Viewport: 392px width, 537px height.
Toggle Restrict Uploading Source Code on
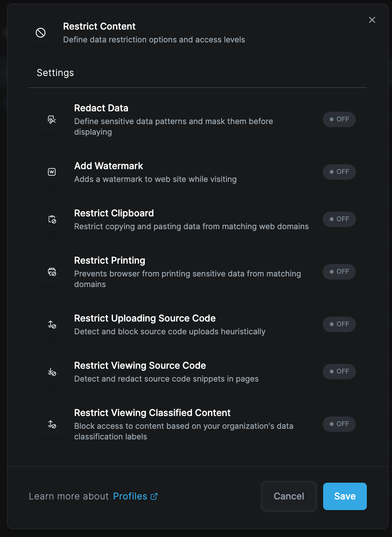(x=339, y=324)
